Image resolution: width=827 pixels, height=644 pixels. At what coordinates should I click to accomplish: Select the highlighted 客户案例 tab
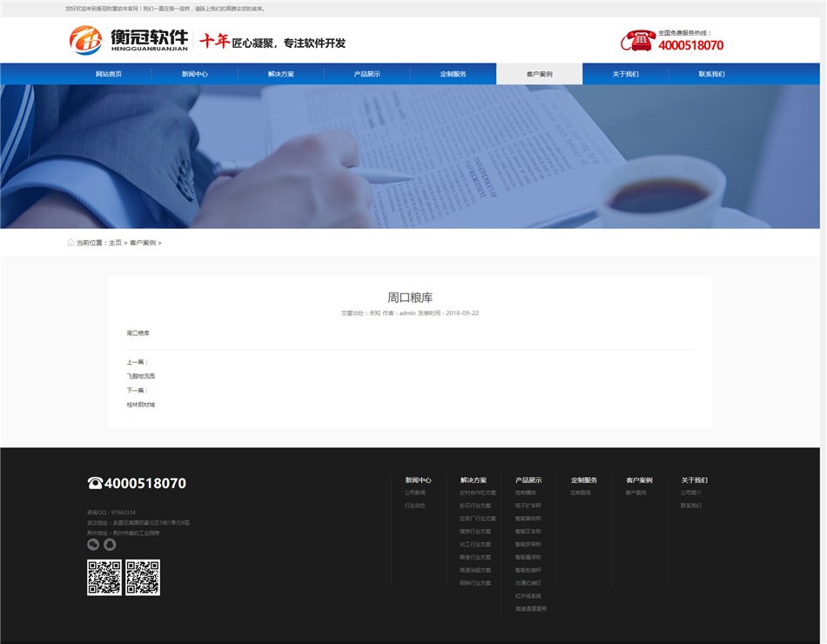tap(541, 74)
